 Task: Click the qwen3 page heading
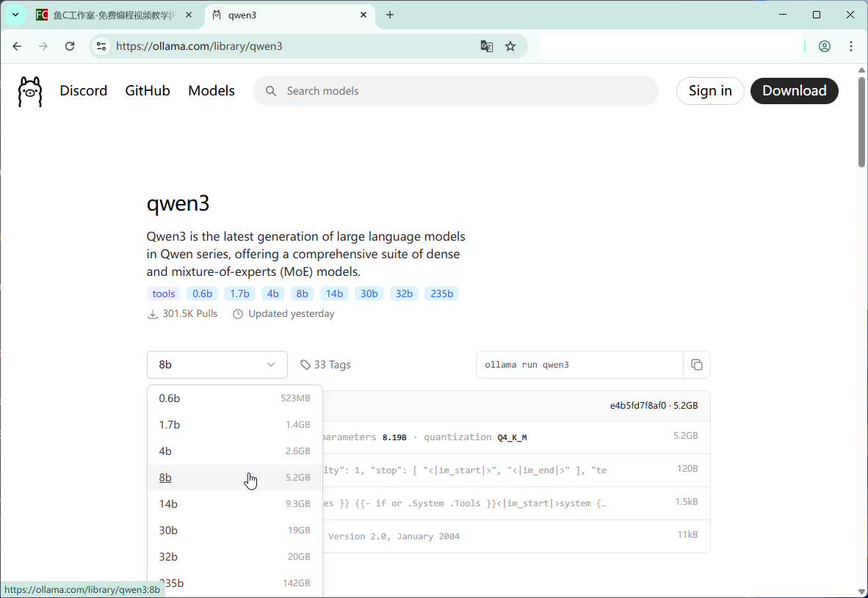178,203
